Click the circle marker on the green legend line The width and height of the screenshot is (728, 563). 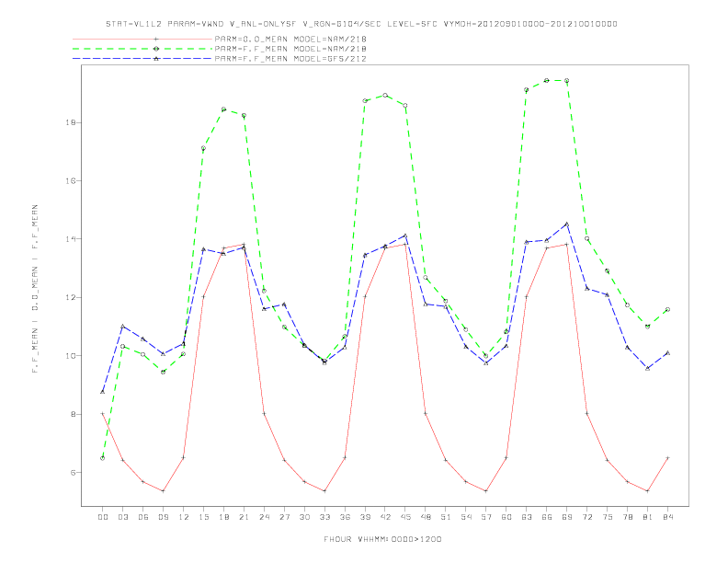(x=156, y=49)
